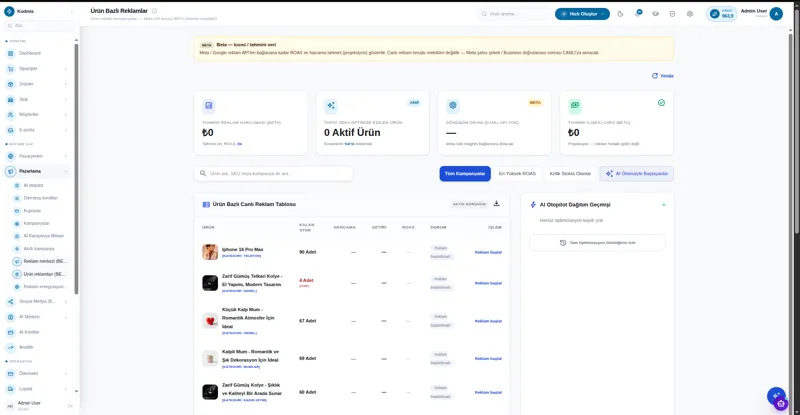
Task: Click the E-posta icon in sidebar
Action: (x=10, y=130)
